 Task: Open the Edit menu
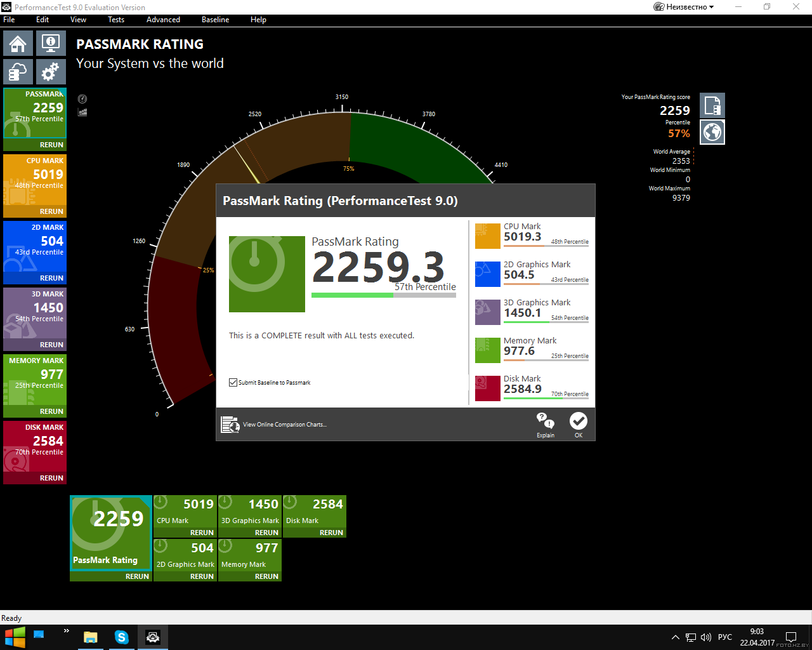click(x=43, y=20)
